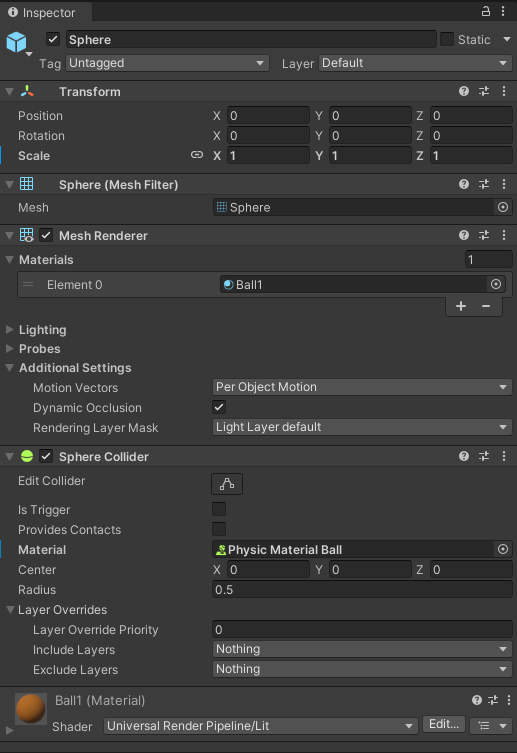Expand the Ball1 material properties
The image size is (517, 753).
click(9, 730)
